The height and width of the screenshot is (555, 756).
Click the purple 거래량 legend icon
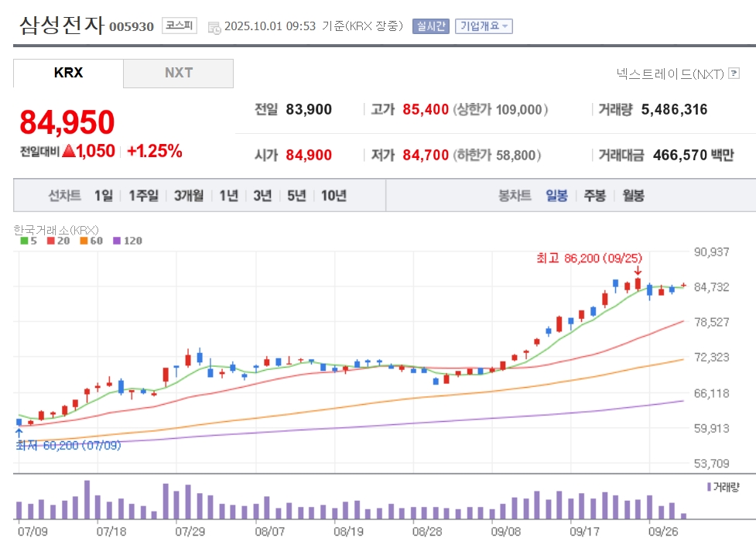[709, 487]
